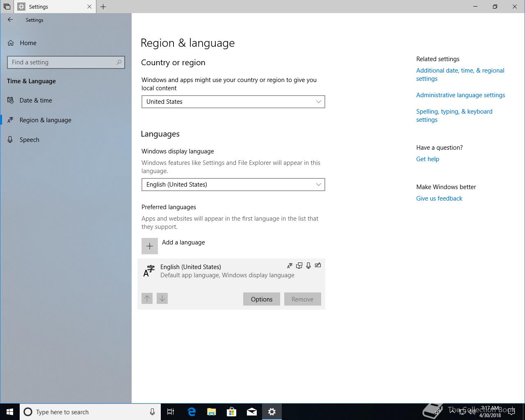Close the Settings tab
525x420 pixels.
click(x=89, y=7)
